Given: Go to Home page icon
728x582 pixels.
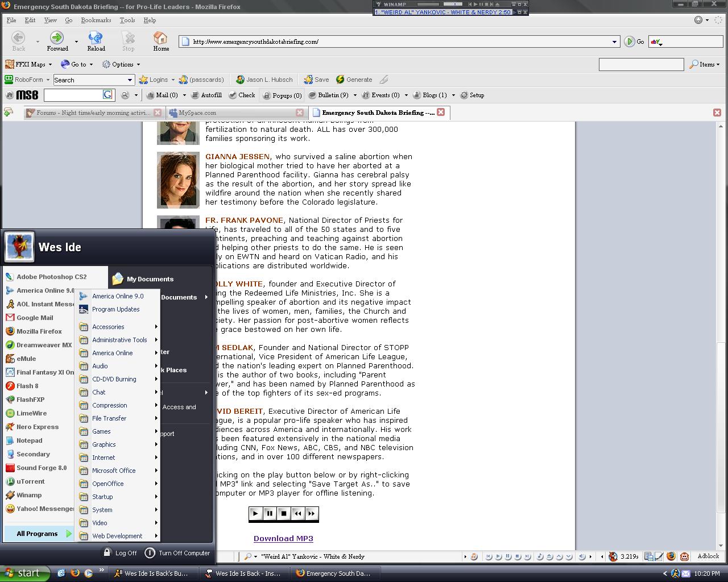Looking at the screenshot, I should coord(161,41).
